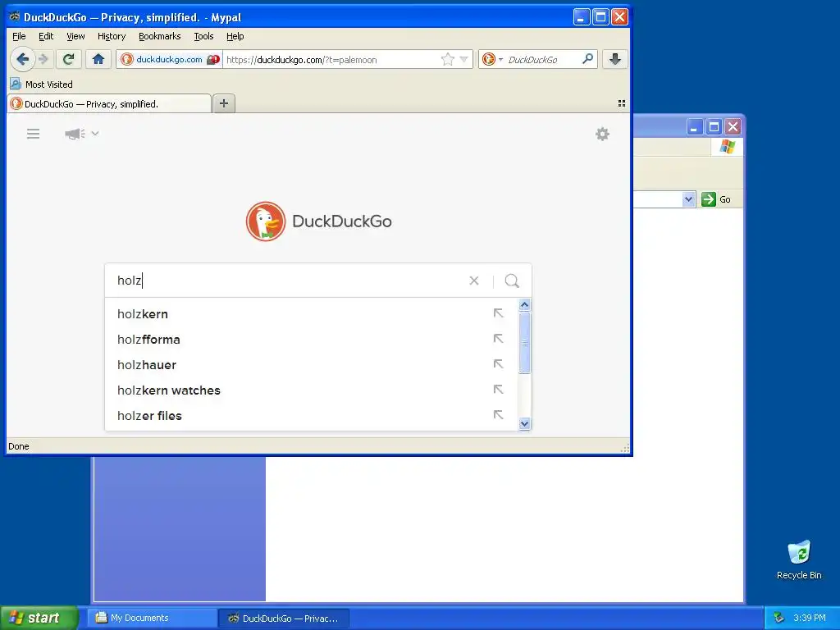Expand the chevron beside the megaphone
The image size is (840, 630).
tap(95, 134)
